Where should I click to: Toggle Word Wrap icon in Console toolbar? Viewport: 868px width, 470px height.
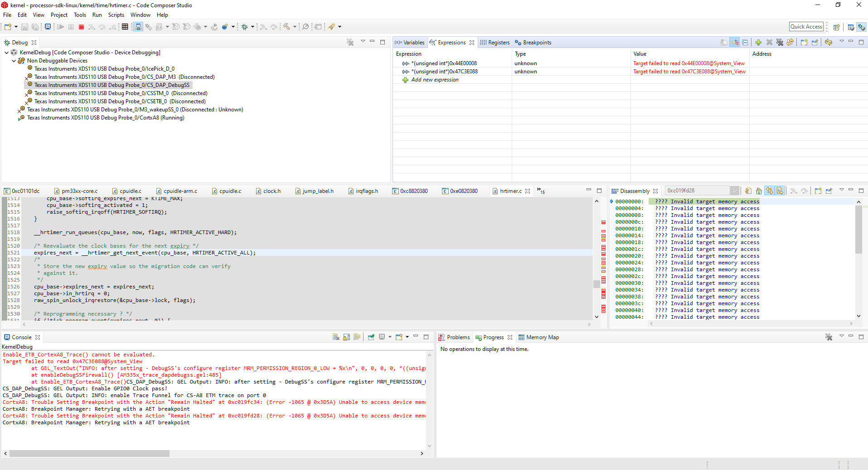pos(357,337)
